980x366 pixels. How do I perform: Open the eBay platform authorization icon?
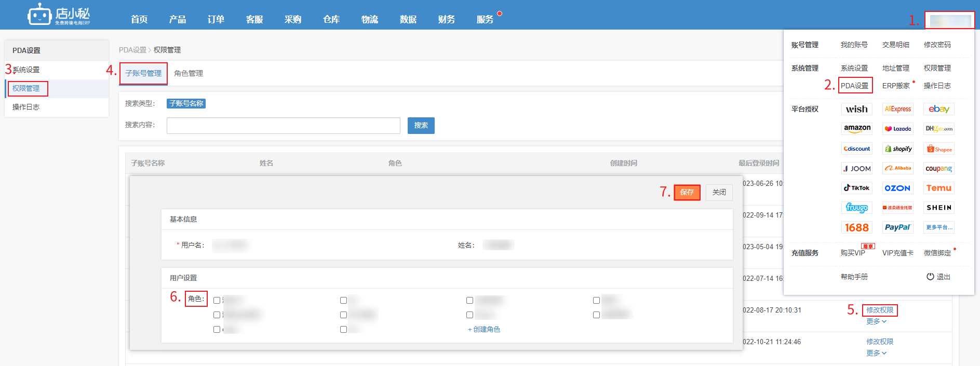click(938, 109)
